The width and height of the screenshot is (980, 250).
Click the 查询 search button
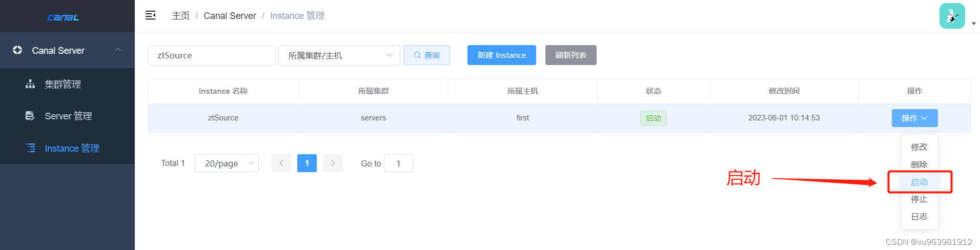[x=426, y=55]
